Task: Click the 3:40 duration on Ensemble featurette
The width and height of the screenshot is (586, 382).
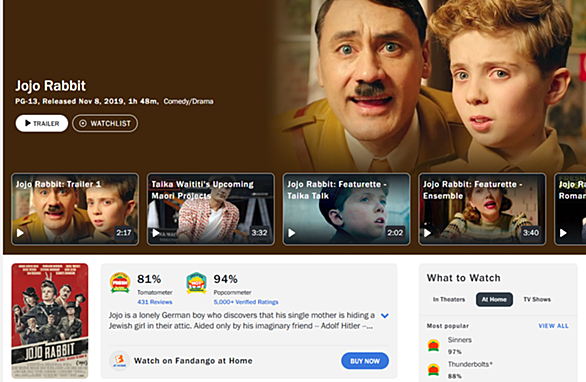Action: pyautogui.click(x=531, y=233)
